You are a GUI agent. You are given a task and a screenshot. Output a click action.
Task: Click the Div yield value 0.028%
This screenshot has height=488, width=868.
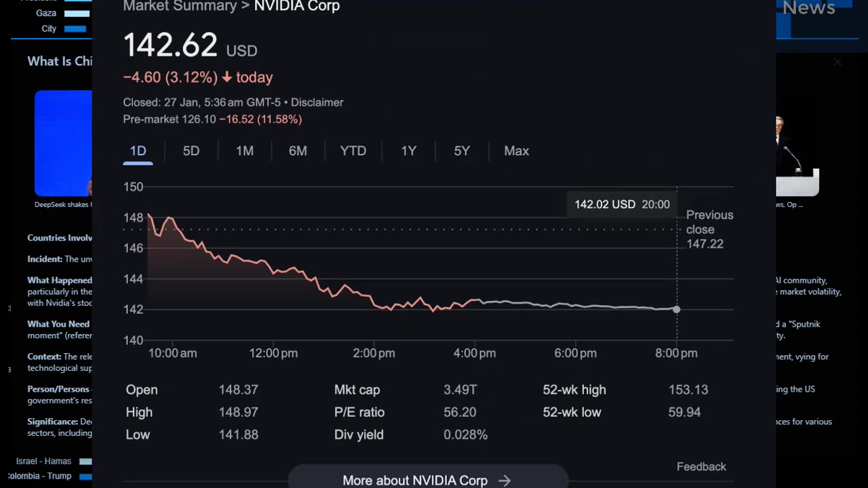466,434
